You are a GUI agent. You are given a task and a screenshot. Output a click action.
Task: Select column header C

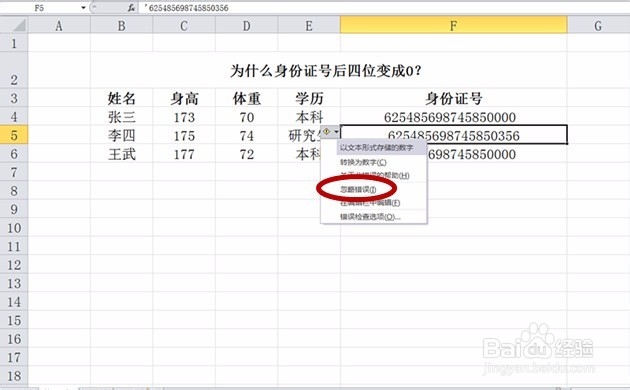(x=184, y=26)
